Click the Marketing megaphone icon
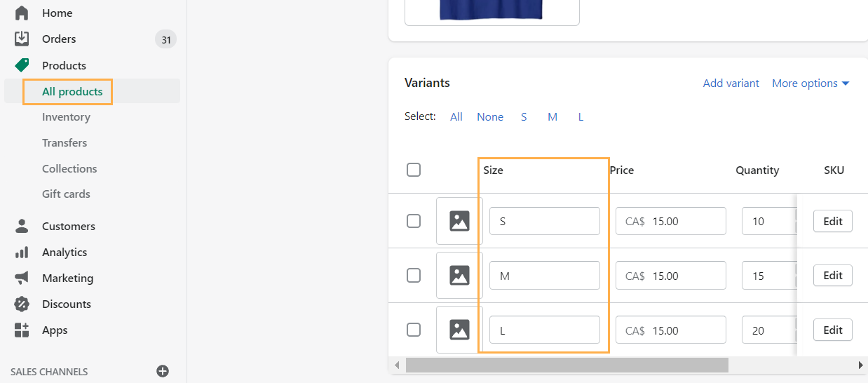Viewport: 868px width, 383px height. [22, 278]
